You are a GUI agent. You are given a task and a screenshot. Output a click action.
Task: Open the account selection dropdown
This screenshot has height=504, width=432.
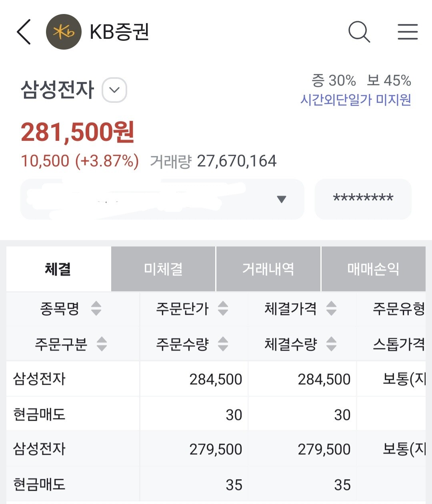pos(162,199)
